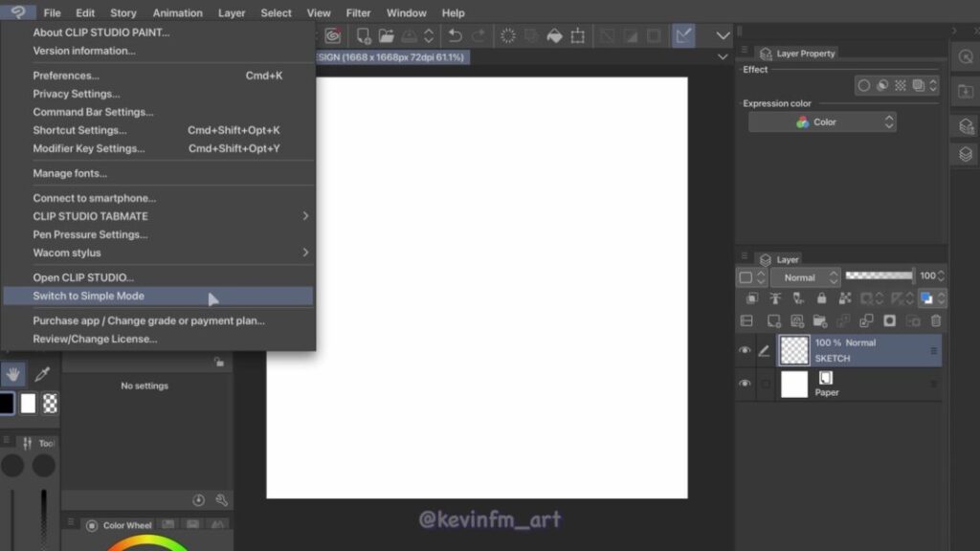Toggle Clip to Layer Below icon
The width and height of the screenshot is (980, 551).
pyautogui.click(x=752, y=298)
